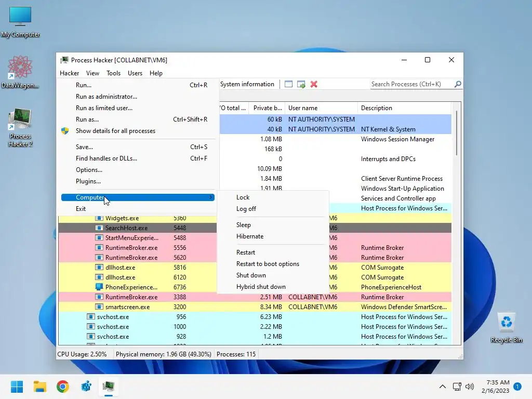
Task: Click the search magnifier icon
Action: [x=458, y=84]
